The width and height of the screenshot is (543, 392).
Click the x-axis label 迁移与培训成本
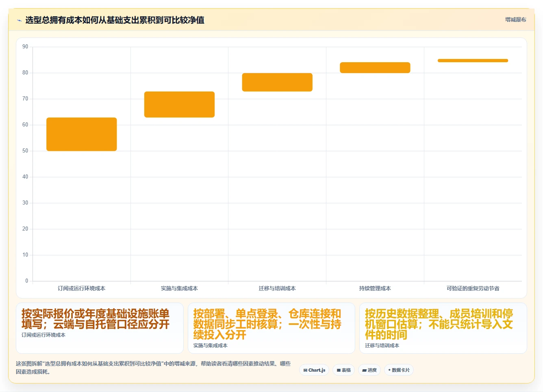[x=277, y=288]
